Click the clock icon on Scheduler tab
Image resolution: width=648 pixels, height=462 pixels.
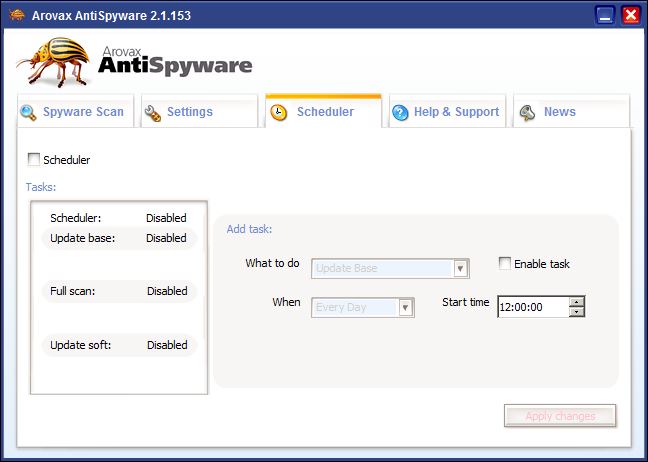click(x=279, y=112)
